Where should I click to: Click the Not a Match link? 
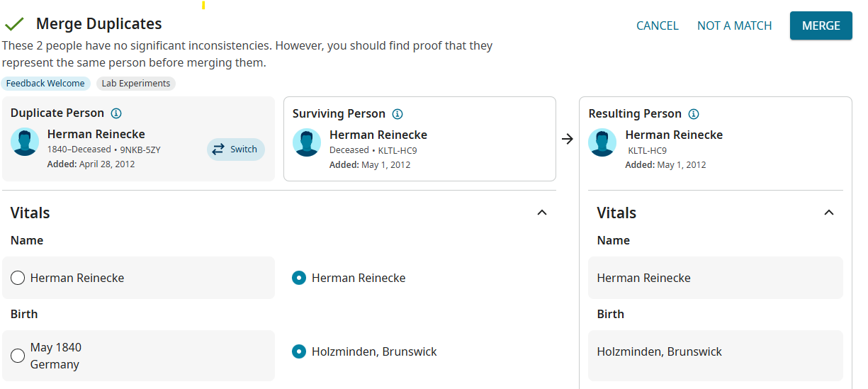click(734, 26)
